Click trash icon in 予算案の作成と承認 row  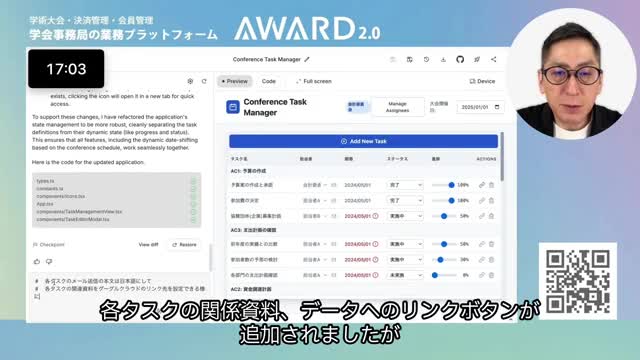pyautogui.click(x=491, y=185)
